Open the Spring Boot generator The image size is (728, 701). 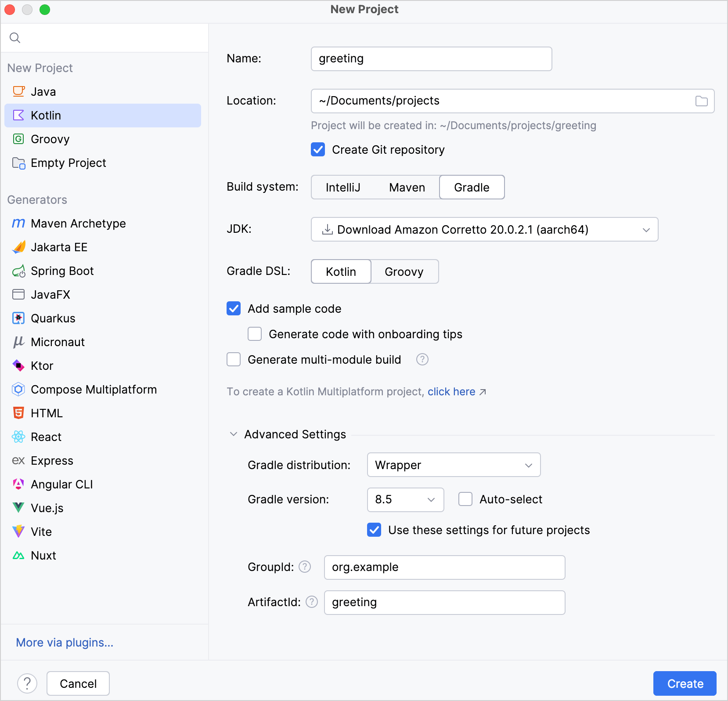click(x=62, y=271)
